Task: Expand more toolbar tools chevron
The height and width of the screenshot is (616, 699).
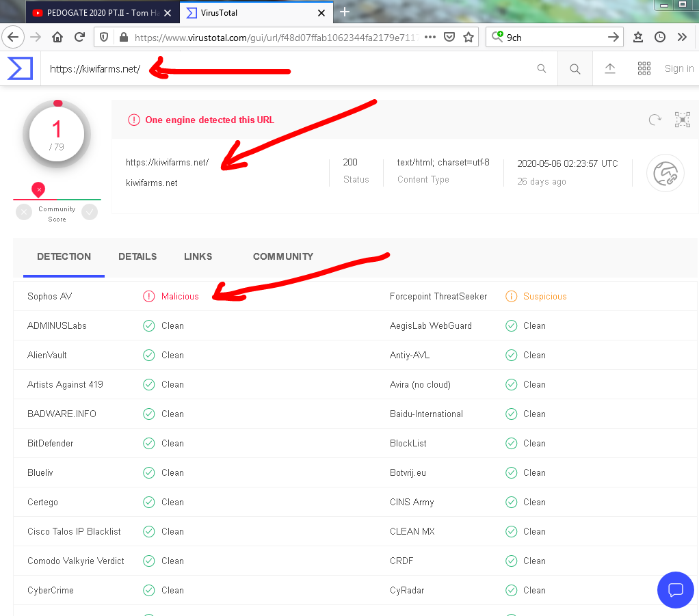Action: 682,37
